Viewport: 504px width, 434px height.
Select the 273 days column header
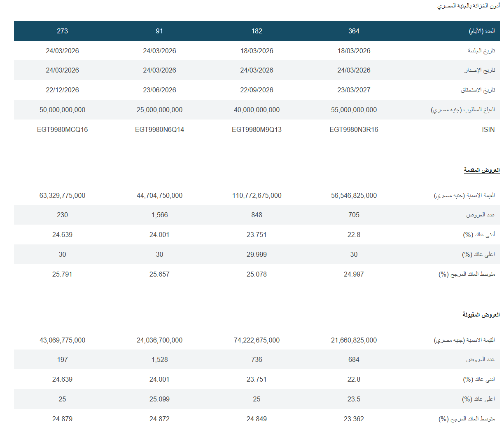click(x=62, y=31)
